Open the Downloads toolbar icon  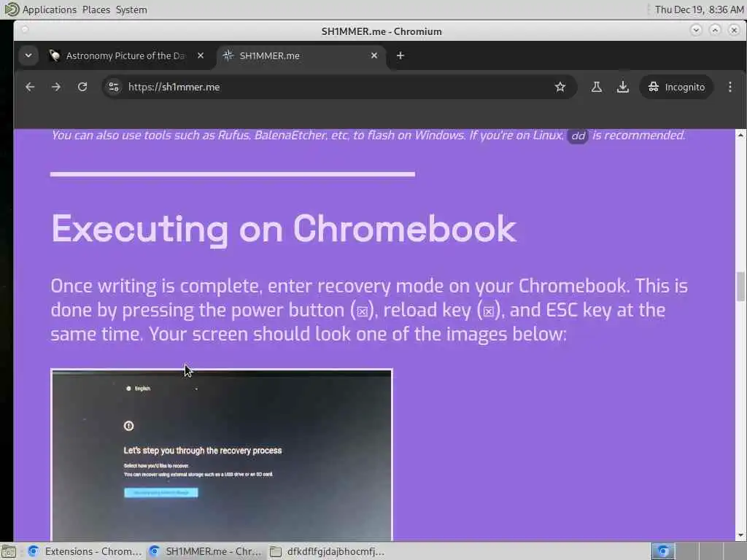(x=623, y=87)
